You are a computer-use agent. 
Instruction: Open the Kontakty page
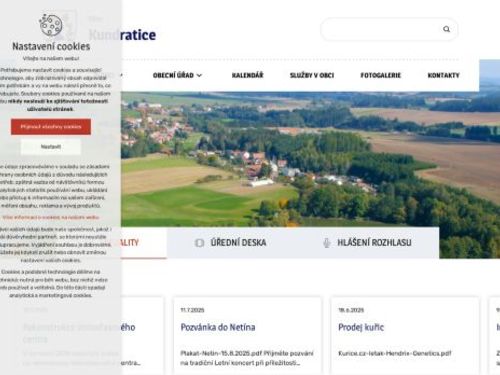443,75
